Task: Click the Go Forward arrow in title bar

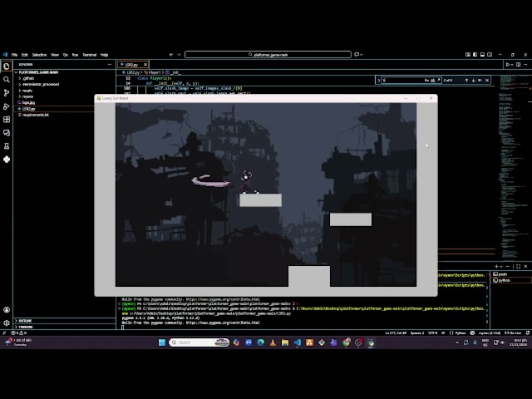Action: coord(179,55)
